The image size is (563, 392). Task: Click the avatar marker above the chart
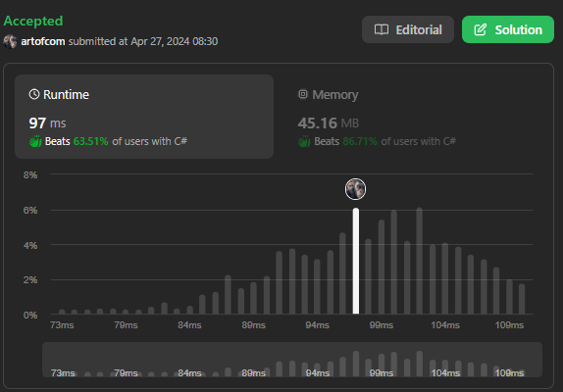[x=355, y=189]
